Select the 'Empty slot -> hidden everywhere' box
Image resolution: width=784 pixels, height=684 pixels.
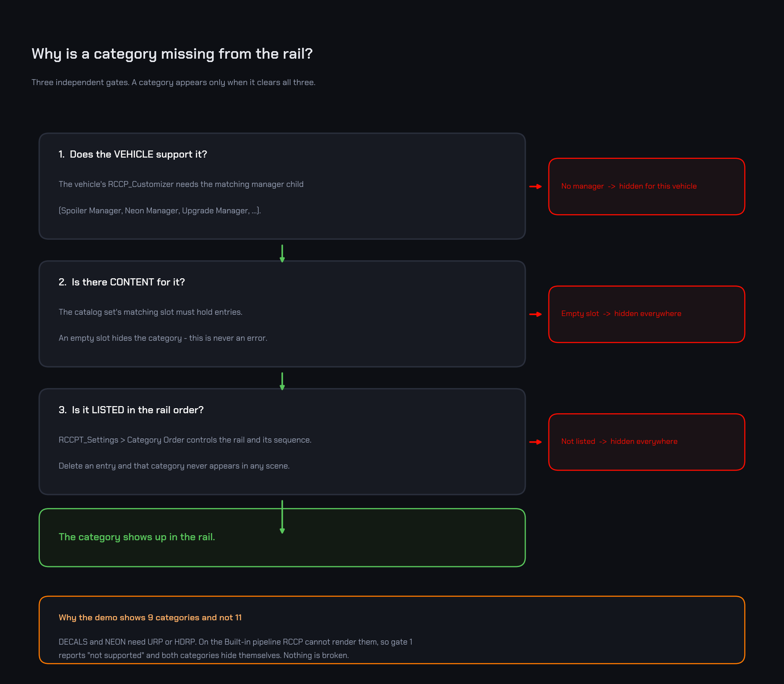[x=646, y=314]
